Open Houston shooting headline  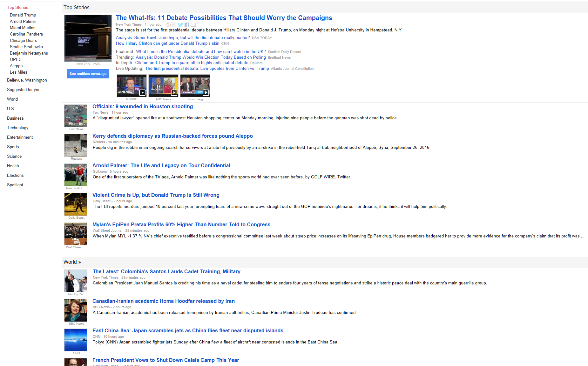point(143,106)
